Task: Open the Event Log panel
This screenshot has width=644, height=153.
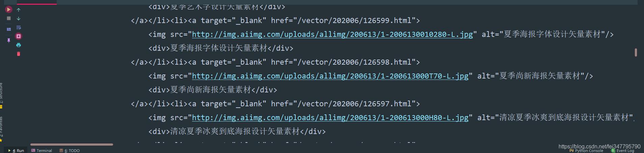Action: (x=623, y=151)
